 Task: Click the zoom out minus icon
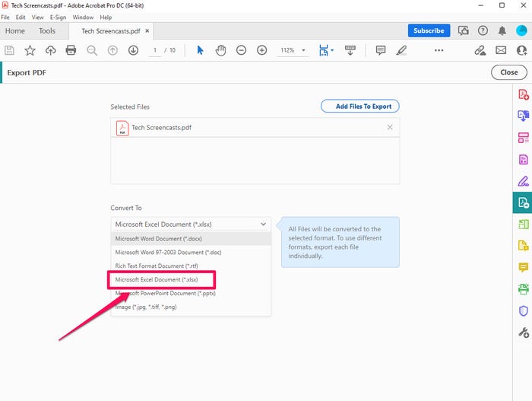(x=241, y=50)
